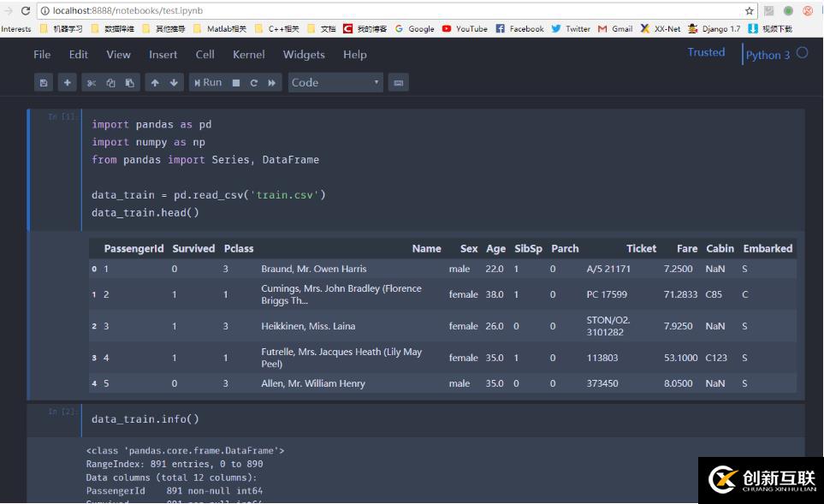The width and height of the screenshot is (824, 504).
Task: Copy the selected cells icon
Action: [110, 82]
